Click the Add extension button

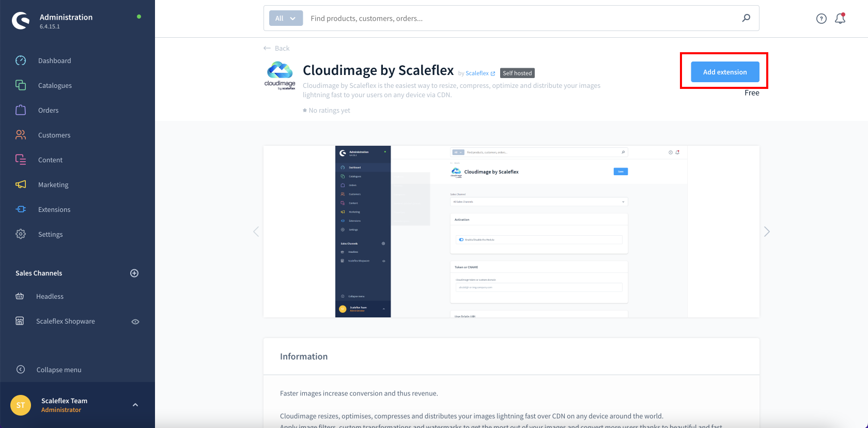point(725,72)
